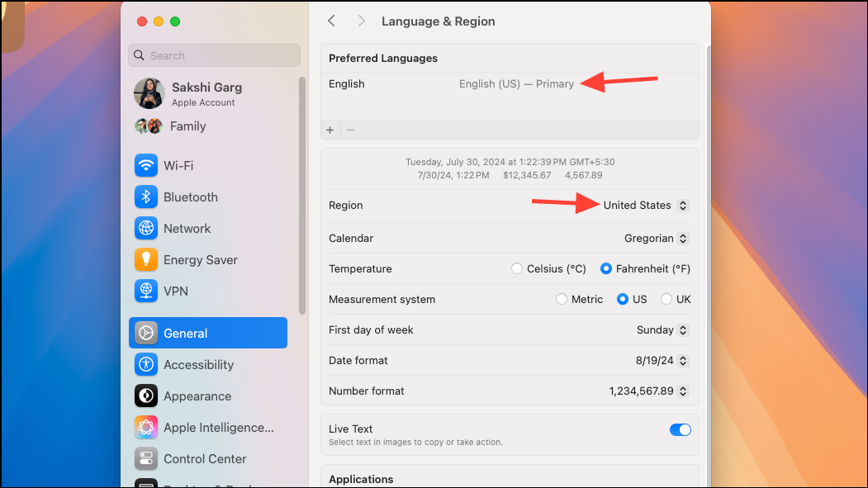Choose the US measurement system
The width and height of the screenshot is (868, 488).
(623, 299)
